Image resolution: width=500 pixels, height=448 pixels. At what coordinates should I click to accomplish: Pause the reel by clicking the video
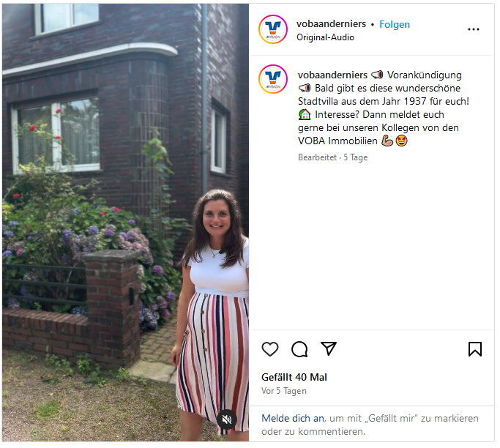pyautogui.click(x=125, y=223)
